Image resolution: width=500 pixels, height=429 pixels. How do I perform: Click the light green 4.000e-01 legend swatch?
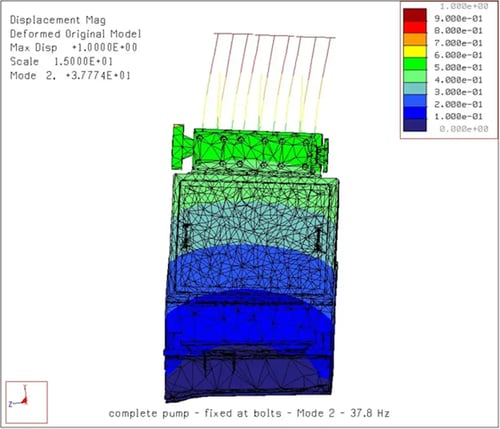coord(415,76)
